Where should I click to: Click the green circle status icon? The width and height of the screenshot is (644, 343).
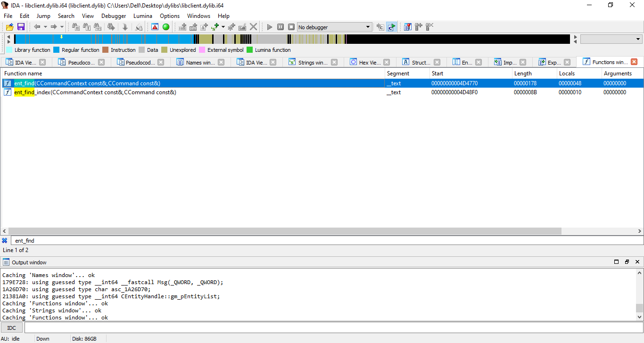[166, 27]
